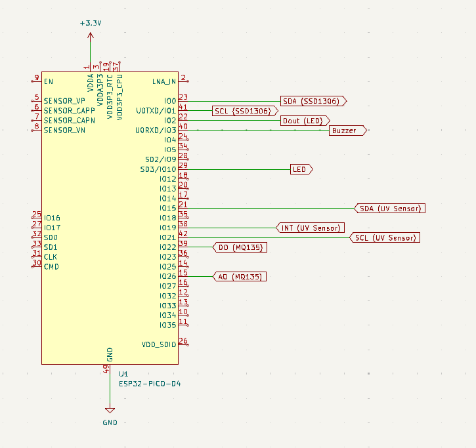The height and width of the screenshot is (448, 476).
Task: Click the Dout (LED) label
Action: [x=305, y=121]
